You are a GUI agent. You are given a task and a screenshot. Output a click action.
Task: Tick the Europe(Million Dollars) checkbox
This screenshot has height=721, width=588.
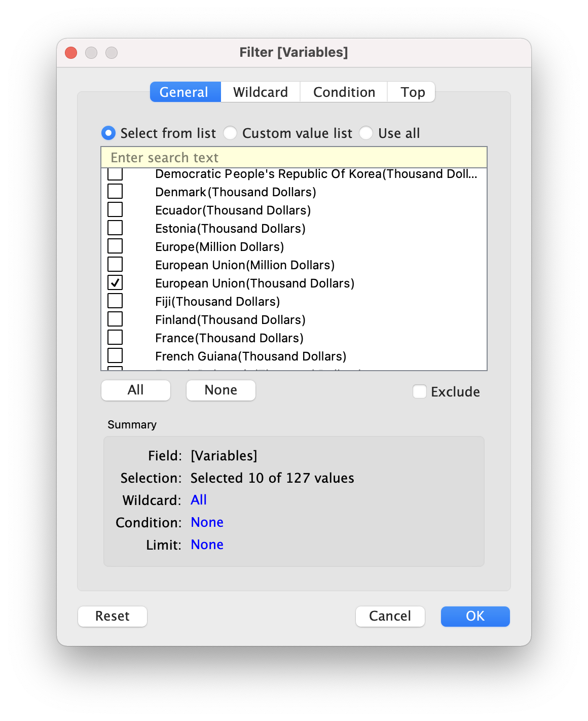coord(116,246)
